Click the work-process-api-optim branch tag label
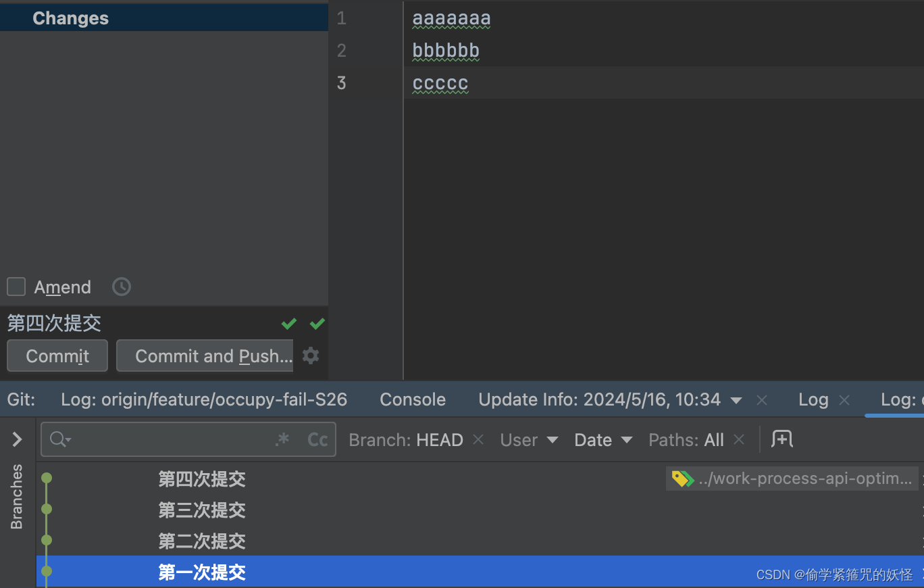Image resolution: width=924 pixels, height=588 pixels. (x=792, y=479)
